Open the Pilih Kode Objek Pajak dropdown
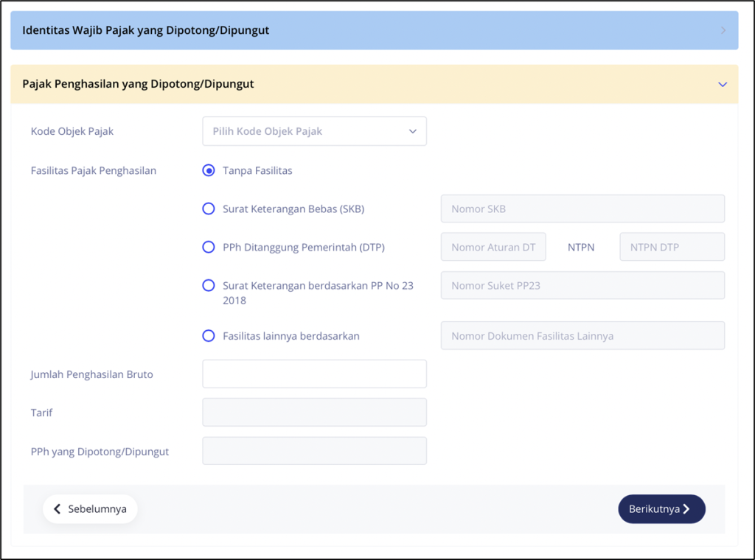Screen dimensions: 755x560 (x=314, y=130)
